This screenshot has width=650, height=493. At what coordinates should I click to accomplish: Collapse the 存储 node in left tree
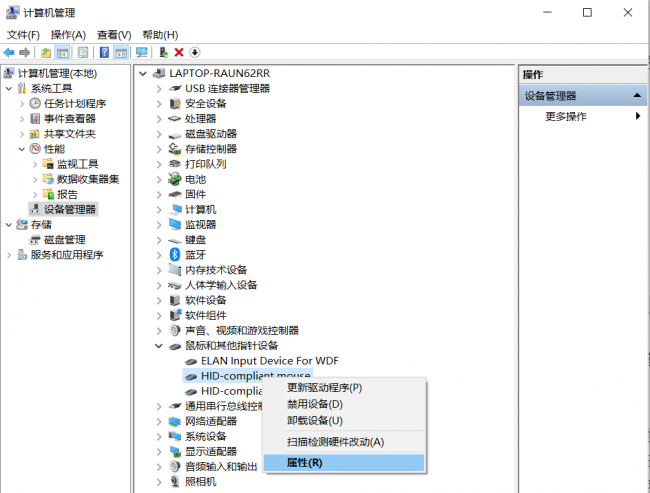pos(9,224)
